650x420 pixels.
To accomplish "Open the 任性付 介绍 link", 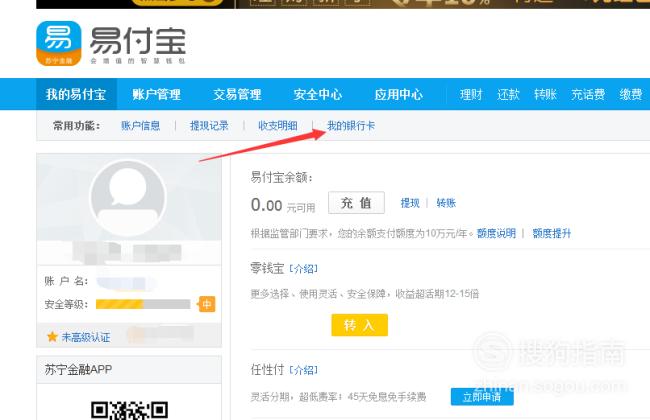I will pos(303,370).
